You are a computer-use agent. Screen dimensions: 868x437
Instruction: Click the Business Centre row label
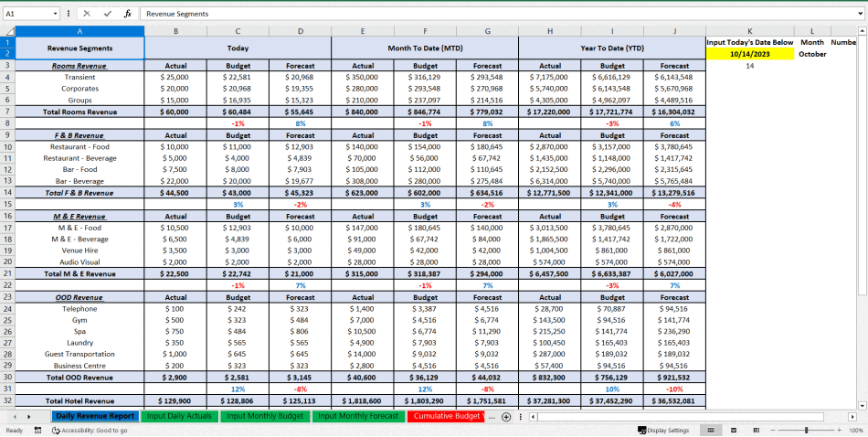click(x=79, y=366)
